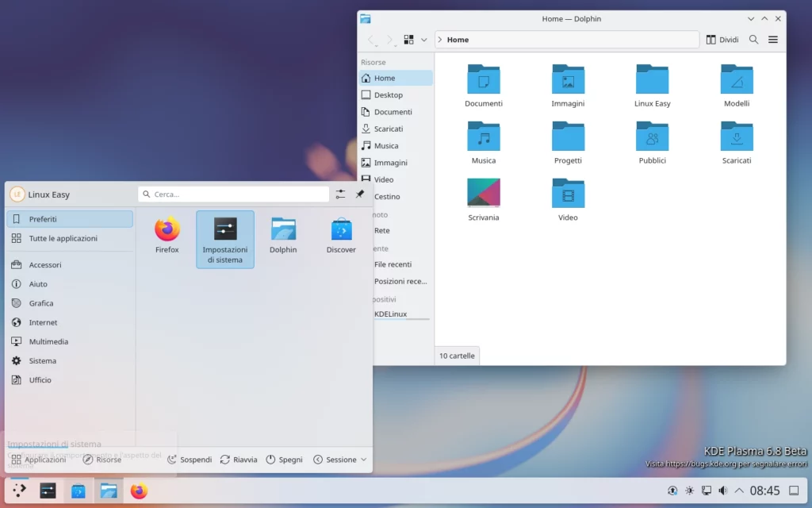Click the view mode icons button in Dolphin
812x508 pixels.
408,40
